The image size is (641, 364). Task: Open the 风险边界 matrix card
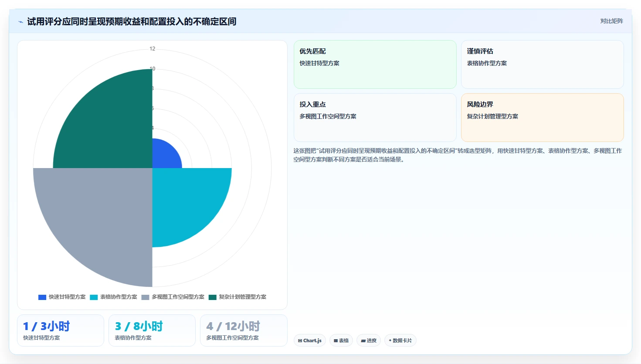(x=543, y=118)
